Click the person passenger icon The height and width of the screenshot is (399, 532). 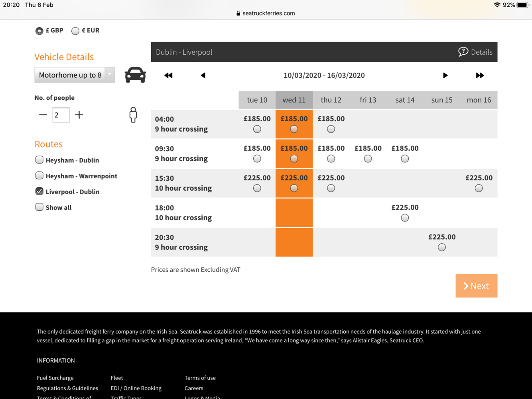(133, 115)
